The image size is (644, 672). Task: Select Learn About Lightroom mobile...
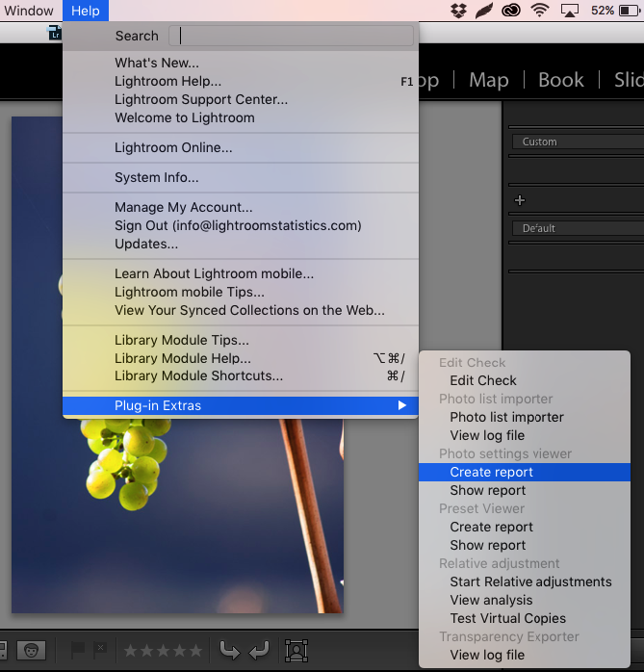click(x=241, y=273)
